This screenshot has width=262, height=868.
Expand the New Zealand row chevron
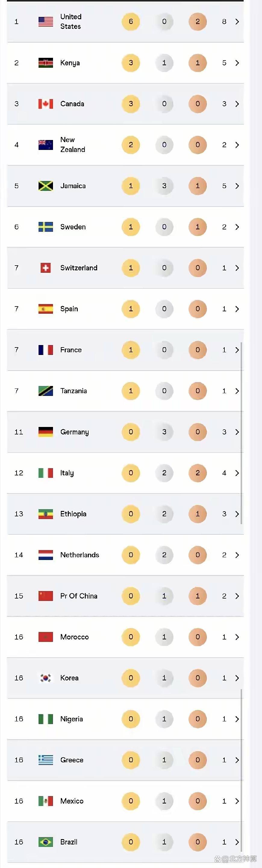237,145
